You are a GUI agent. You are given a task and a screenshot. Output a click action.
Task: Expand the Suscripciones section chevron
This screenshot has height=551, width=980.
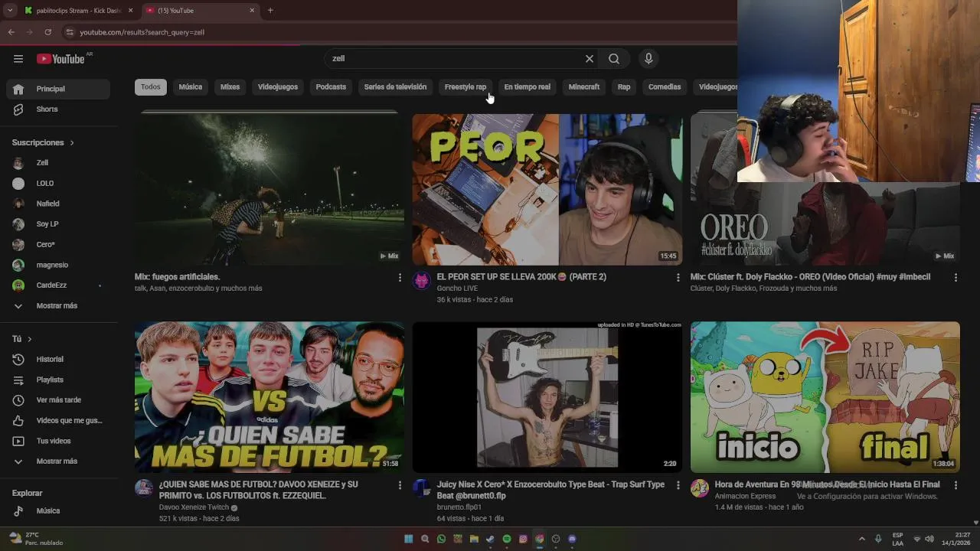72,143
